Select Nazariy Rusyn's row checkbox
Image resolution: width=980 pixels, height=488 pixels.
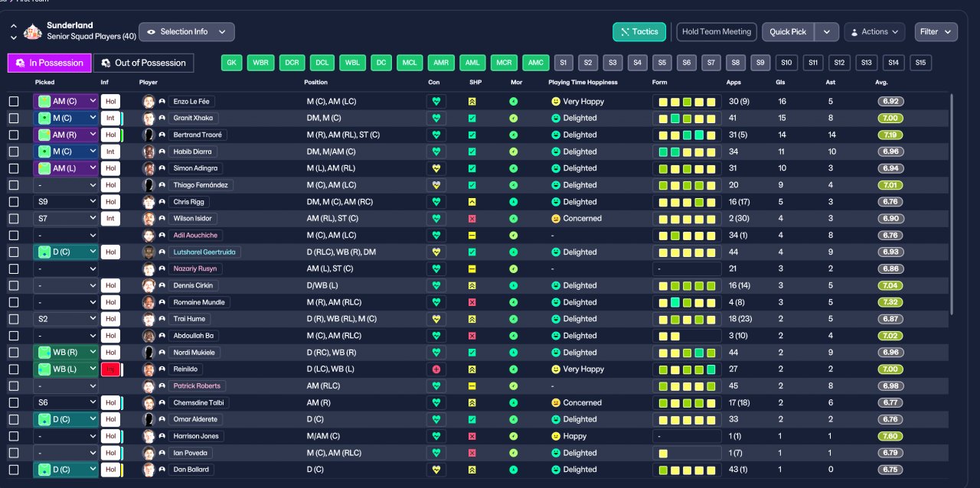(x=14, y=268)
